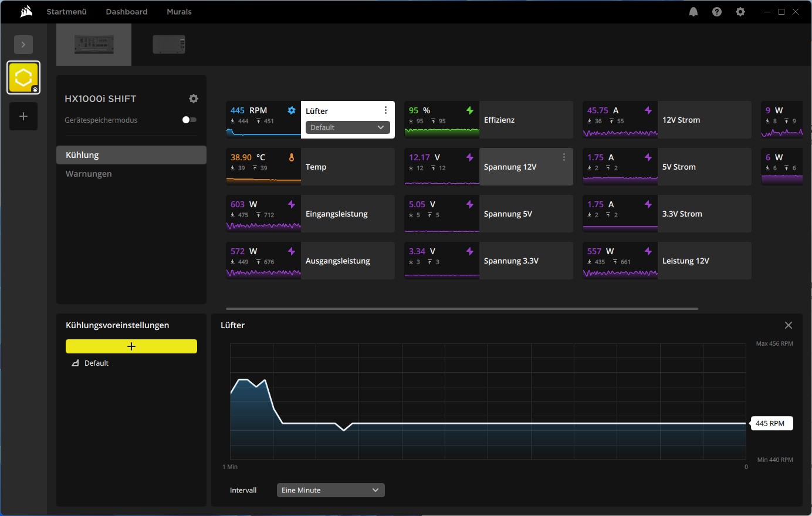Select the yellow hexagon device icon in sidebar
The width and height of the screenshot is (812, 516).
[x=23, y=77]
